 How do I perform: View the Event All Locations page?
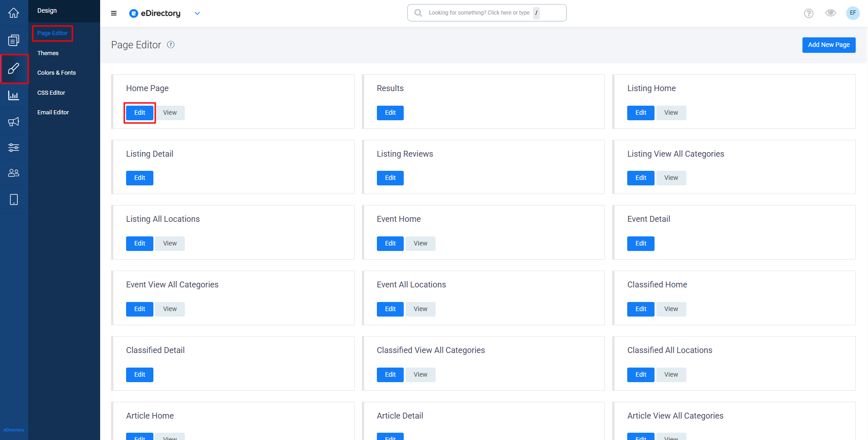421,309
